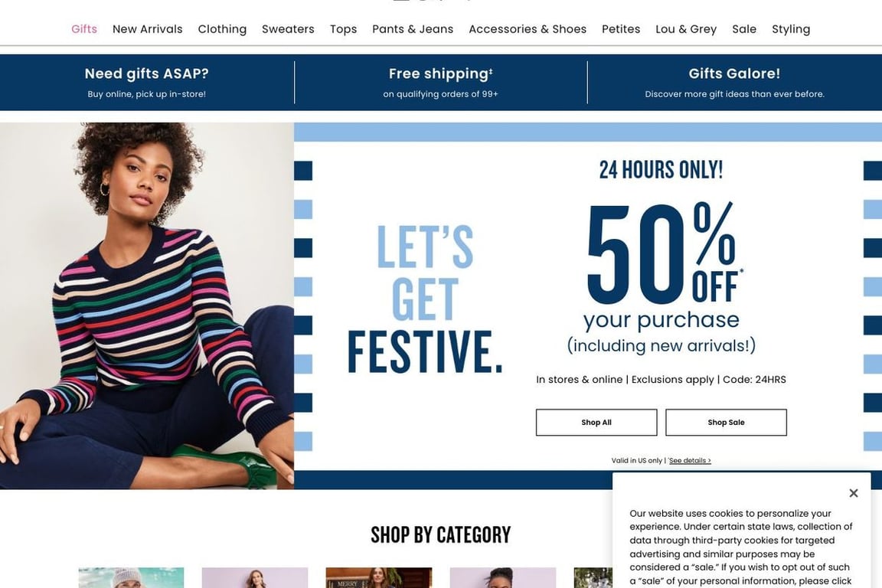Open Accessories & Shoes menu

click(528, 29)
